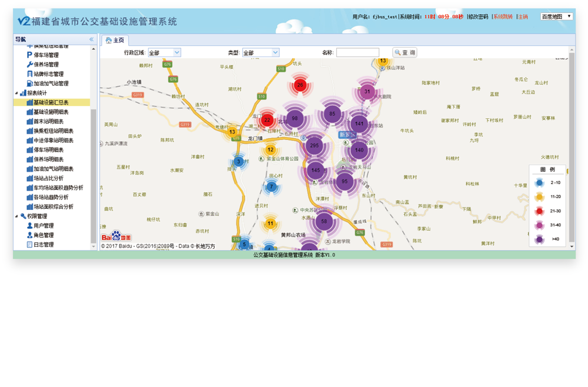Click the 修改密码 link
The height and width of the screenshot is (387, 588).
(478, 17)
